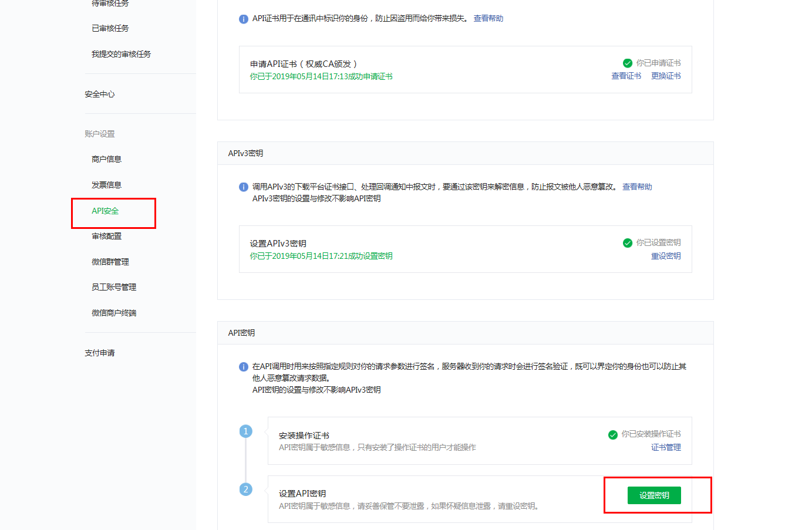Click green check icon next to 你已申请证书
This screenshot has height=530, width=812.
628,63
